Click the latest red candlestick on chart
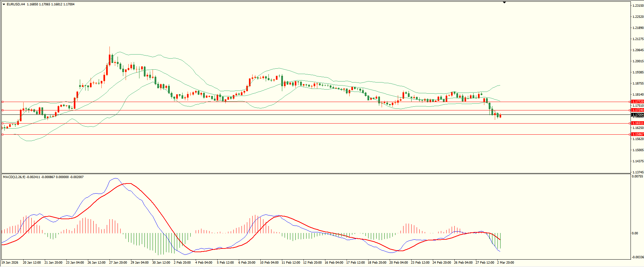The height and width of the screenshot is (267, 644). click(501, 116)
